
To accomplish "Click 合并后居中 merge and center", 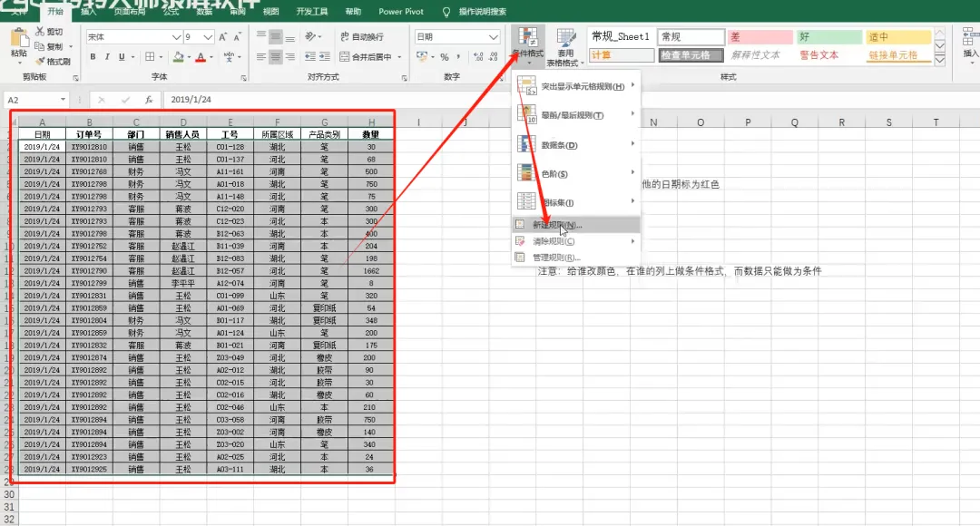I will 366,57.
